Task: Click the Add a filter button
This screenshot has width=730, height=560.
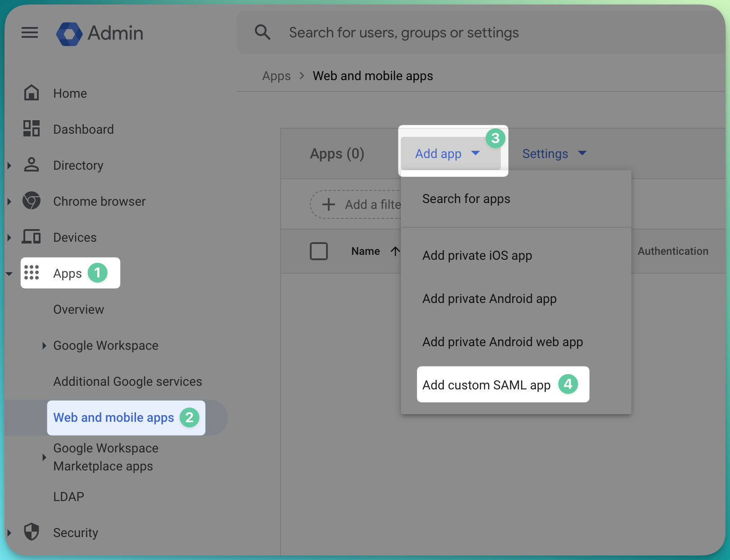Action: pyautogui.click(x=356, y=204)
